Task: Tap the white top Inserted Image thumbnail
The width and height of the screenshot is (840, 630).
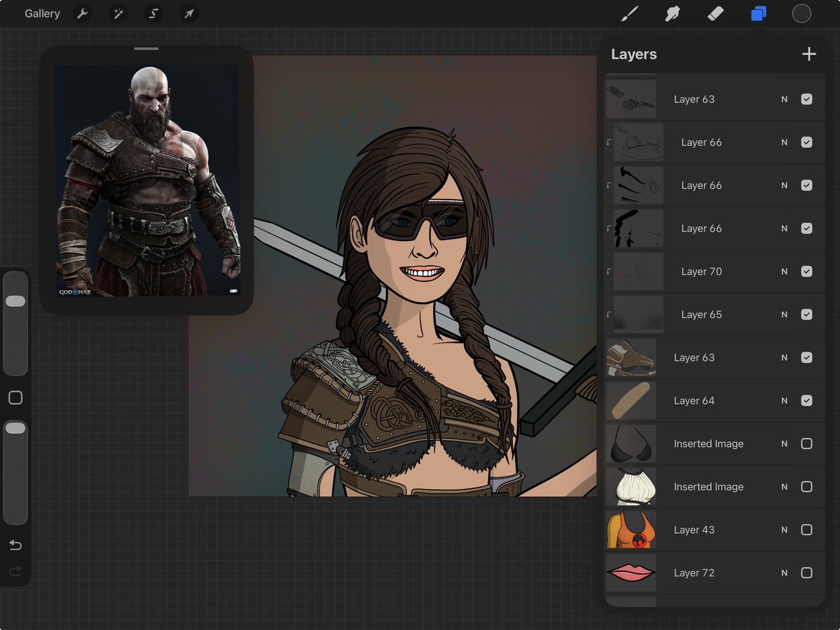Action: (631, 487)
